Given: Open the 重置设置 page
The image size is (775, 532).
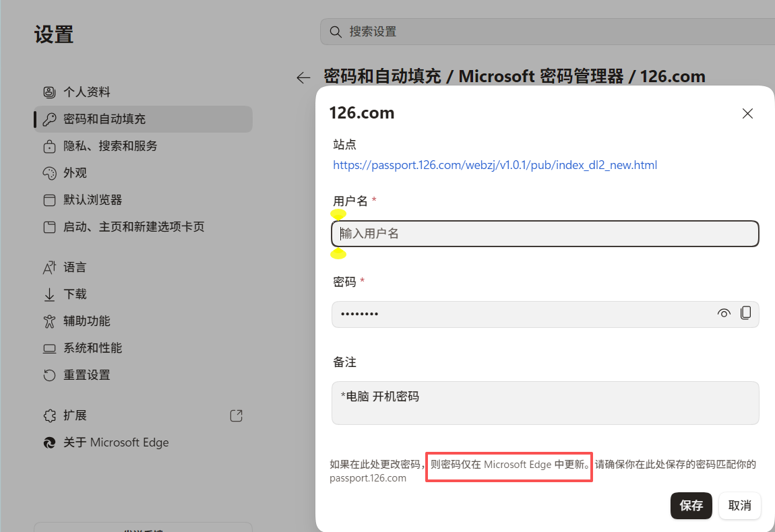Looking at the screenshot, I should coord(143,375).
